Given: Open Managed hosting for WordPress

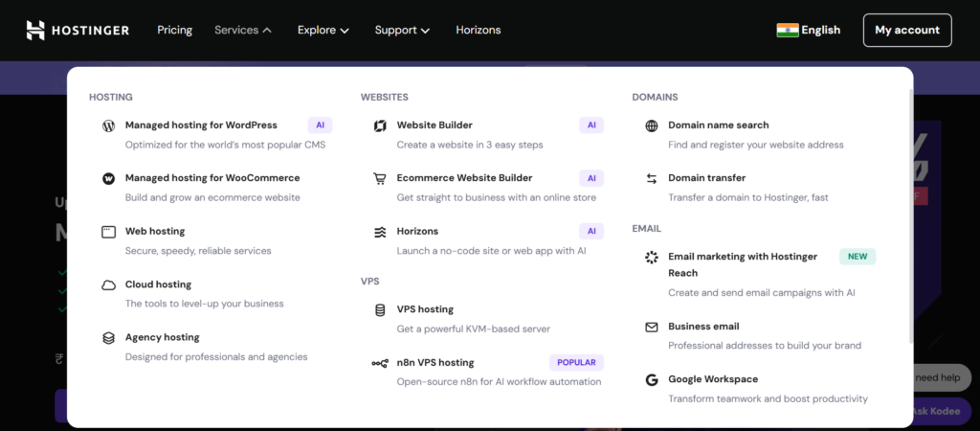Looking at the screenshot, I should [201, 125].
